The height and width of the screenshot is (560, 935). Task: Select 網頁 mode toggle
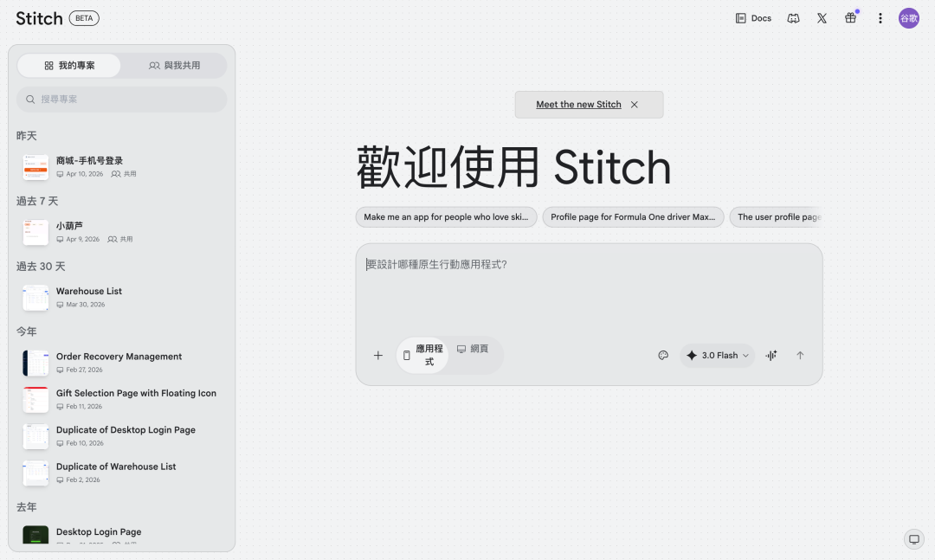[473, 349]
